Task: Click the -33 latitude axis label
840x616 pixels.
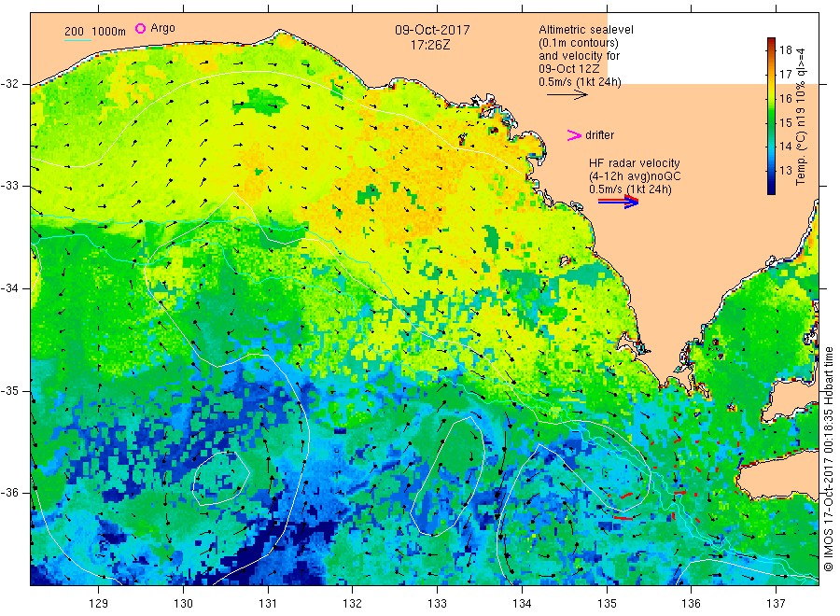Action: tap(9, 186)
